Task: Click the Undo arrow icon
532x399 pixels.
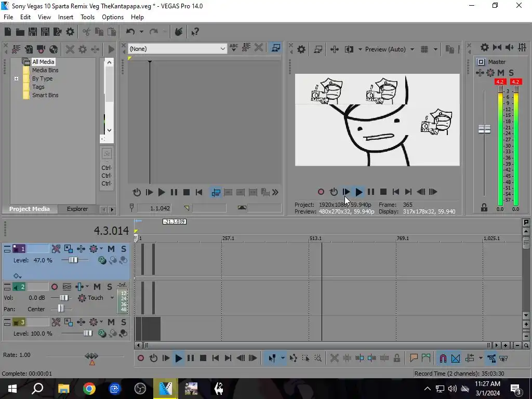Action: (130, 32)
